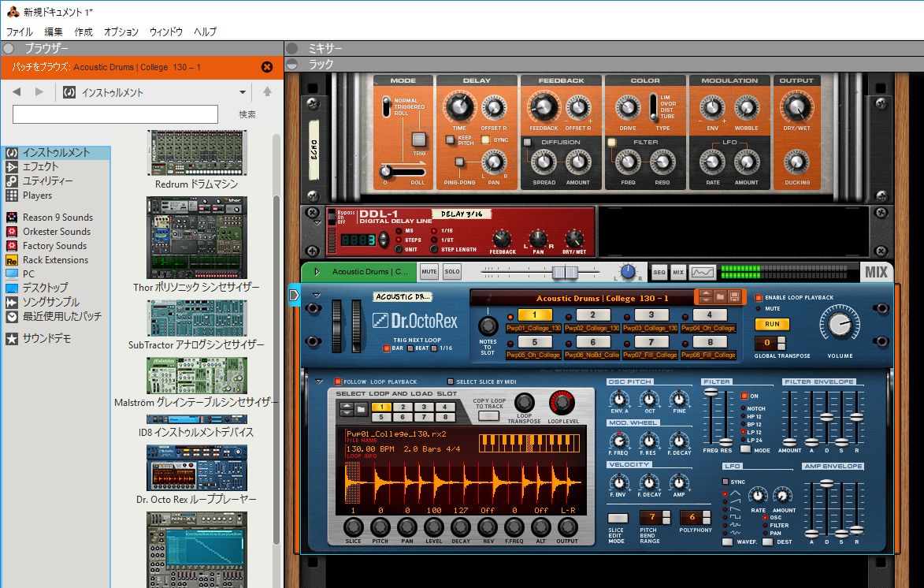Expand the Acoustic Drums mix channel
924x588 pixels.
point(317,272)
